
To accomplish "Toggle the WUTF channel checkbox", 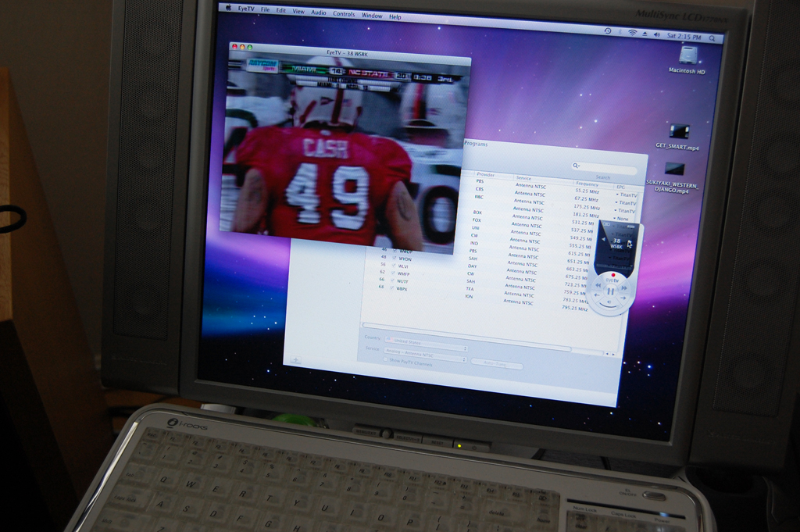I will (393, 280).
